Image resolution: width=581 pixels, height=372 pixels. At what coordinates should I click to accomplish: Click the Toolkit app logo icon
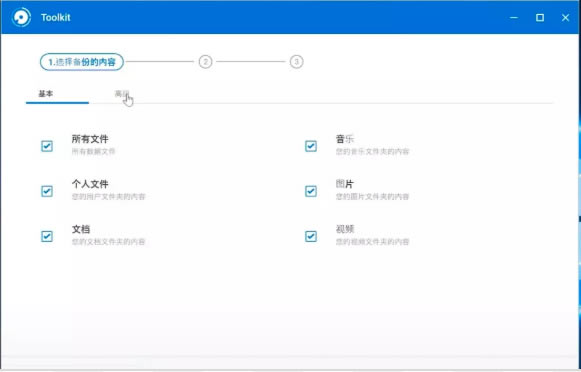(21, 17)
